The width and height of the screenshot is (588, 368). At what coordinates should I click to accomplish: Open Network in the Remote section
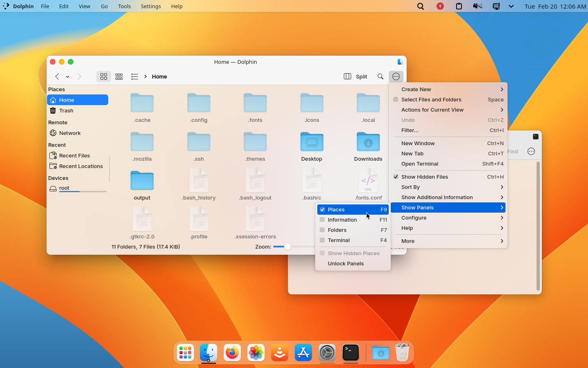tap(78, 133)
